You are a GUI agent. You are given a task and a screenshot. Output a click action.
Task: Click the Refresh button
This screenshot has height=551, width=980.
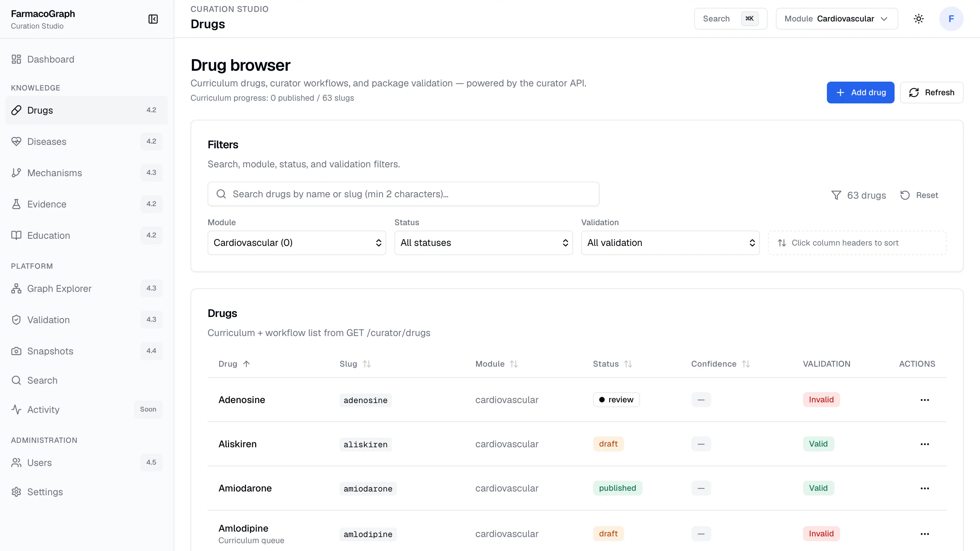(932, 93)
